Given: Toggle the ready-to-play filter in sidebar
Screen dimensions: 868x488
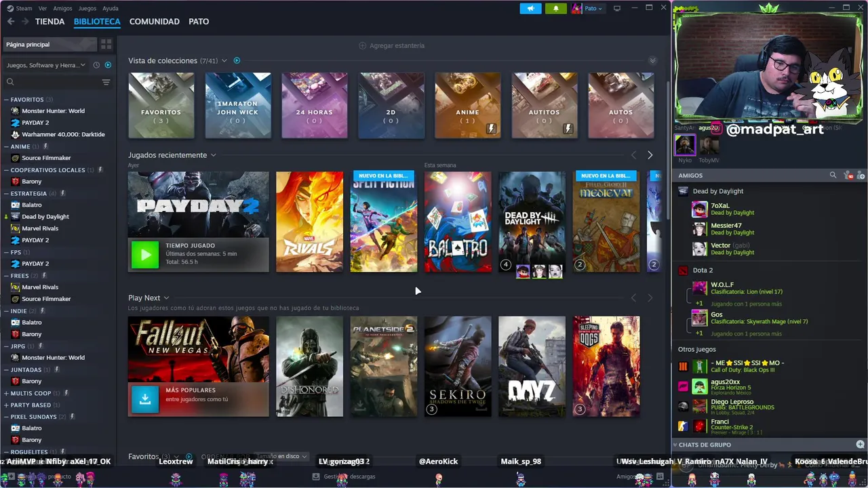Looking at the screenshot, I should (108, 65).
